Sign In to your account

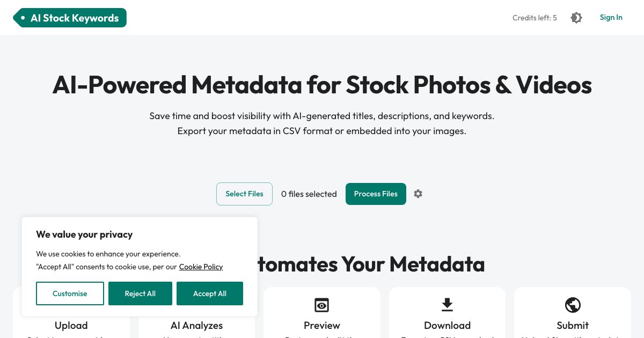611,17
